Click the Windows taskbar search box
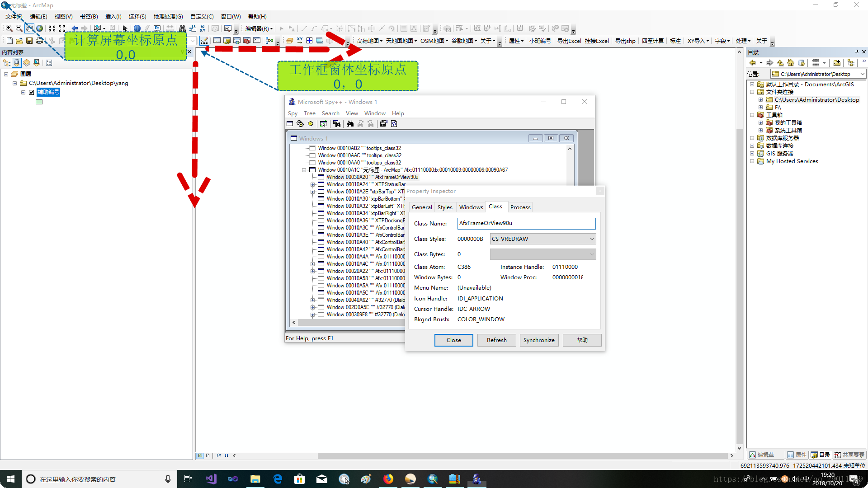 [99, 479]
